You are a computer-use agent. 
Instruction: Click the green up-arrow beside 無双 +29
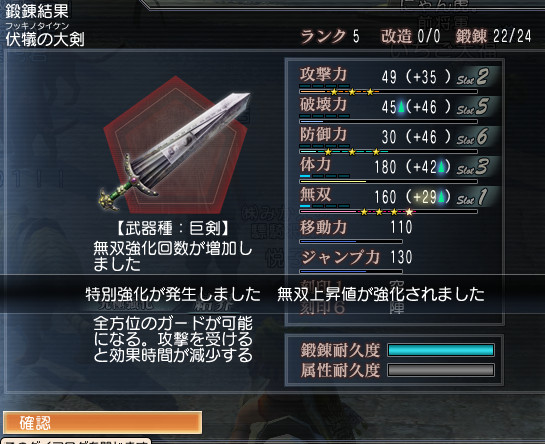tap(441, 197)
